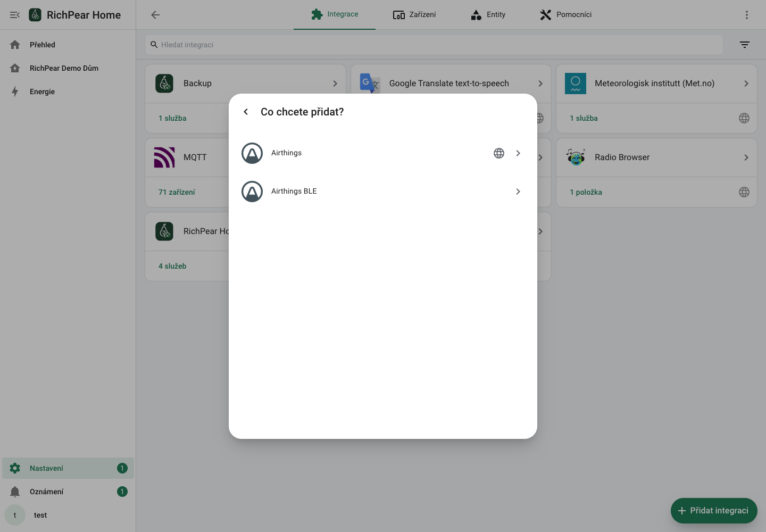The height and width of the screenshot is (532, 766).
Task: Switch to the Entity tab
Action: (488, 15)
